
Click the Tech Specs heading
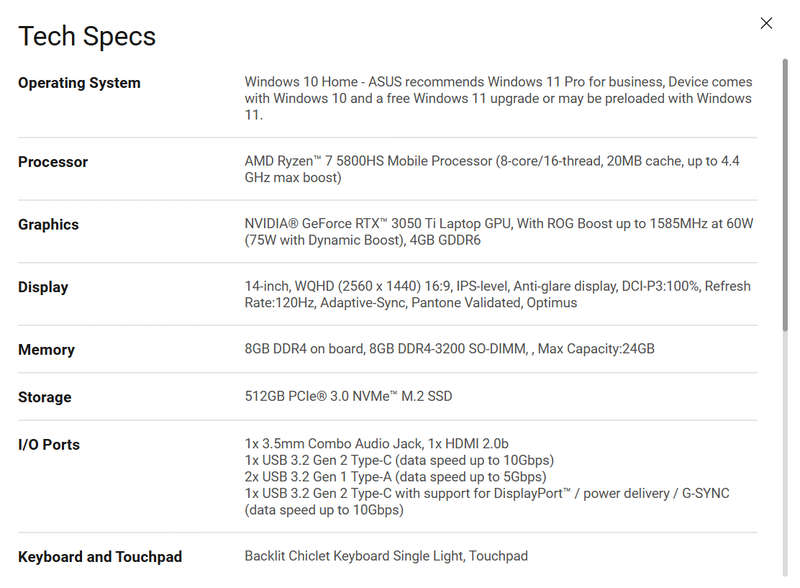pos(87,36)
